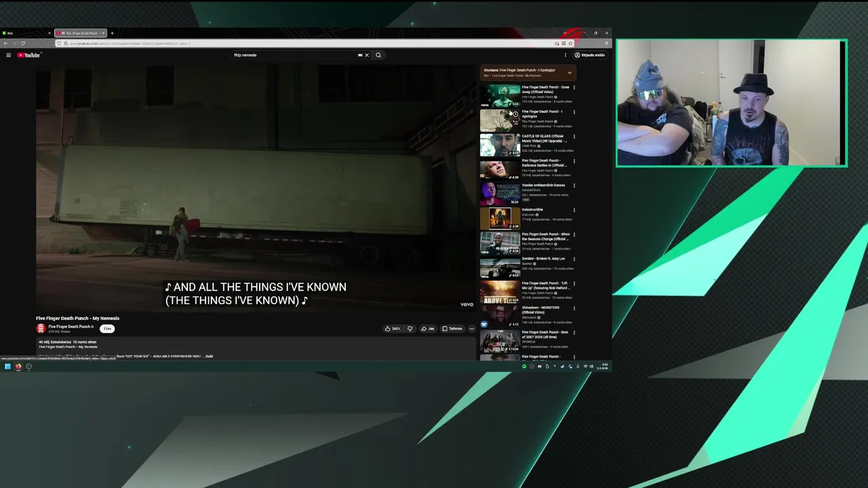Open 'Best of 2007-2020' compilation video

500,341
